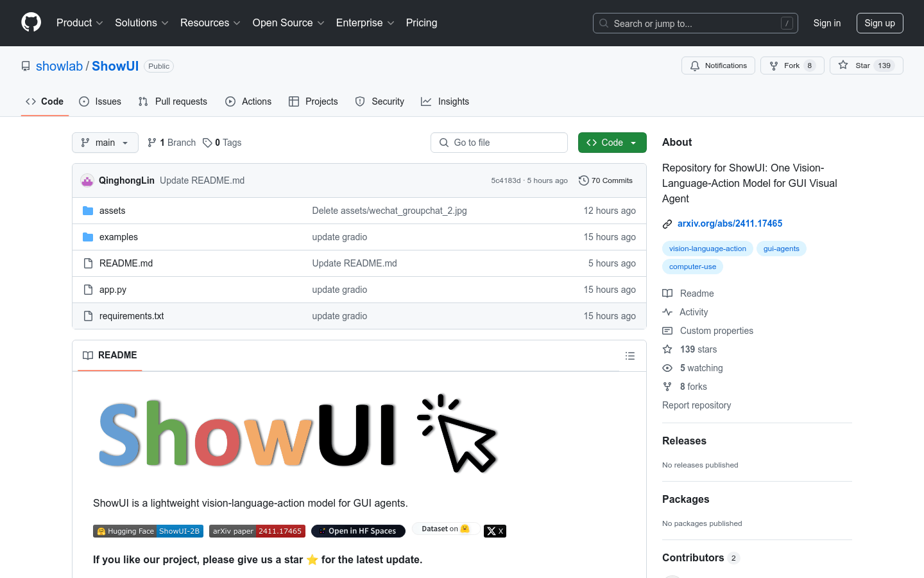Click the computer-use topic tag
Viewport: 924px width, 578px height.
click(x=692, y=267)
